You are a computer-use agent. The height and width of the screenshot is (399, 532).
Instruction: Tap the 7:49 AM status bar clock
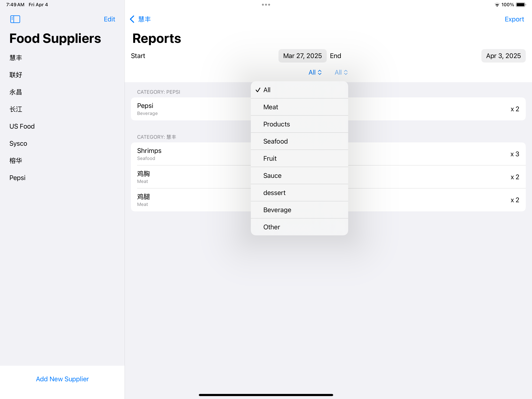point(15,4)
